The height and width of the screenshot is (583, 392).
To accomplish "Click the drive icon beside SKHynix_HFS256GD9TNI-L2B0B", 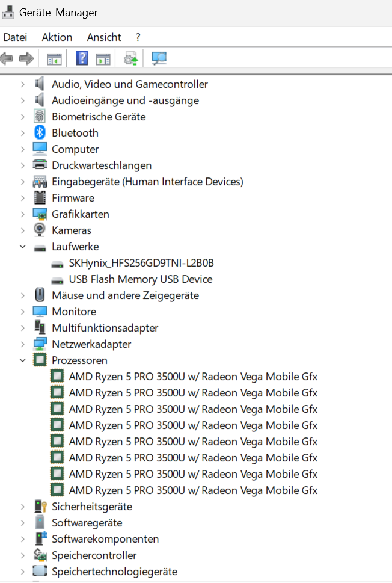I will [57, 264].
